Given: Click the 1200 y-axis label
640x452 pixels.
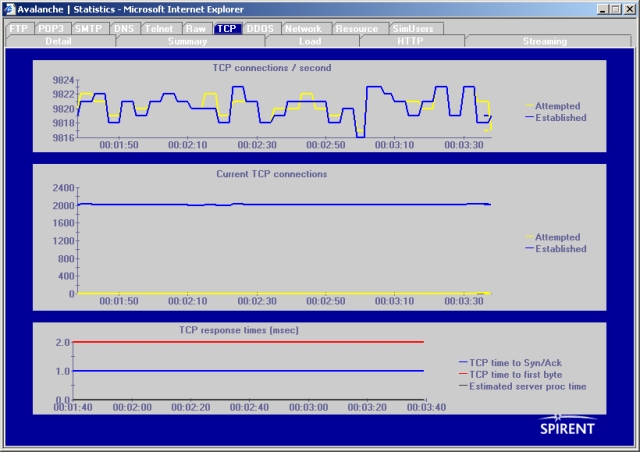Looking at the screenshot, I should point(63,241).
